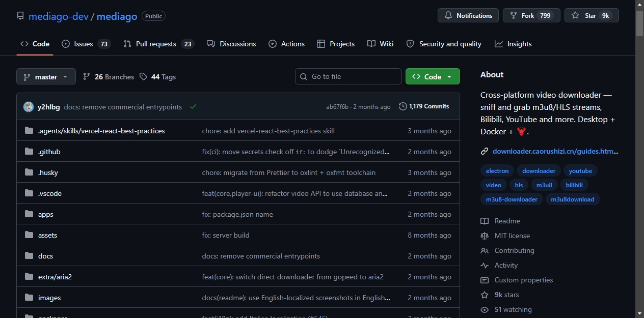Click the Notifications bell icon

pyautogui.click(x=448, y=16)
